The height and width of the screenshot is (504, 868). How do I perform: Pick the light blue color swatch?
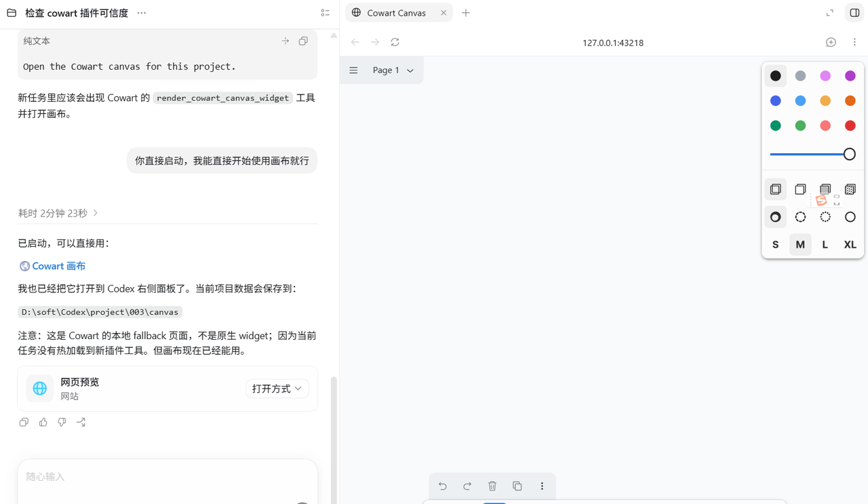tap(800, 101)
